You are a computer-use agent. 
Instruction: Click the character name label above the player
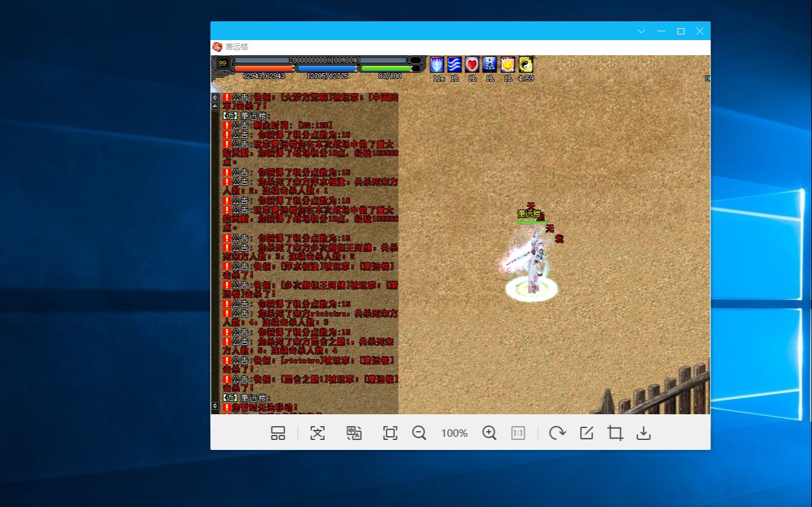[x=530, y=214]
